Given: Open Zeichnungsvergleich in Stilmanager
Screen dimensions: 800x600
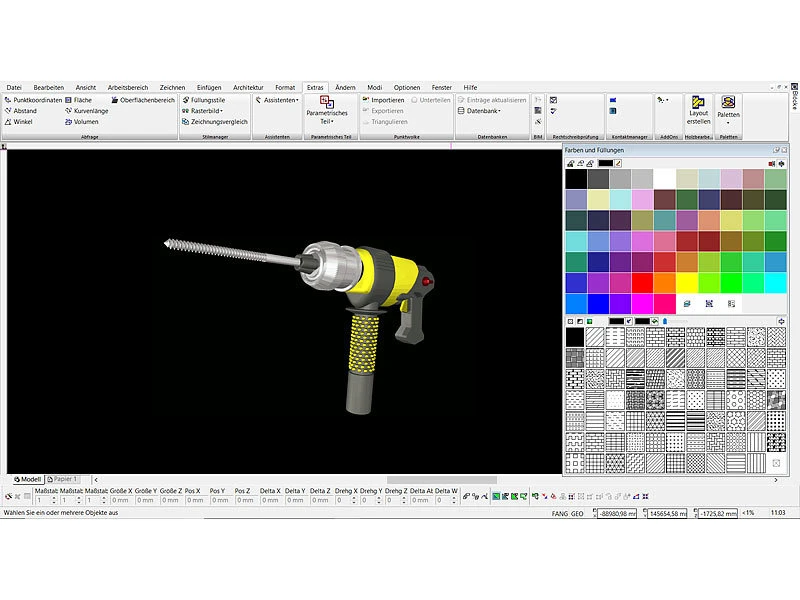Looking at the screenshot, I should (x=215, y=122).
